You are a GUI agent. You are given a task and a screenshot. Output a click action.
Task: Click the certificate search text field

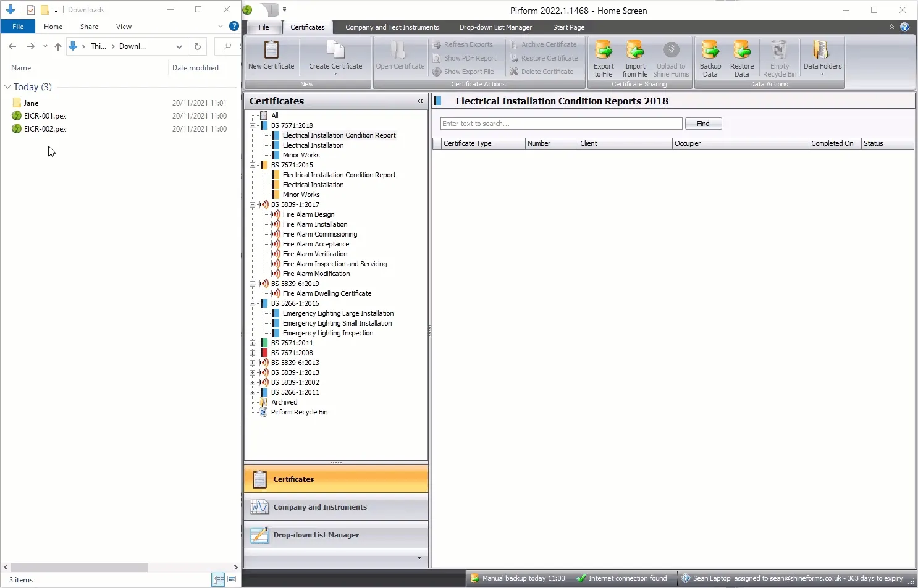click(560, 123)
